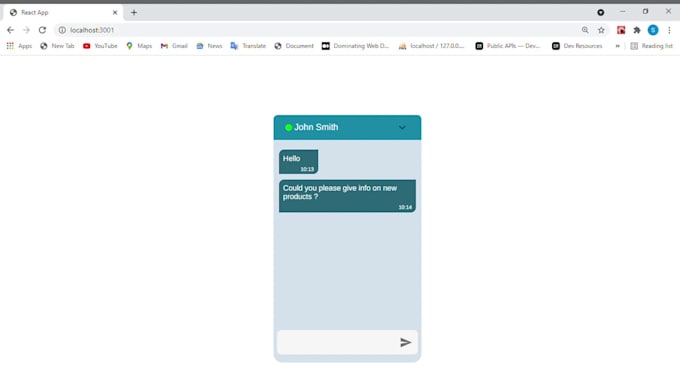Open the Translate bookmark

click(248, 46)
